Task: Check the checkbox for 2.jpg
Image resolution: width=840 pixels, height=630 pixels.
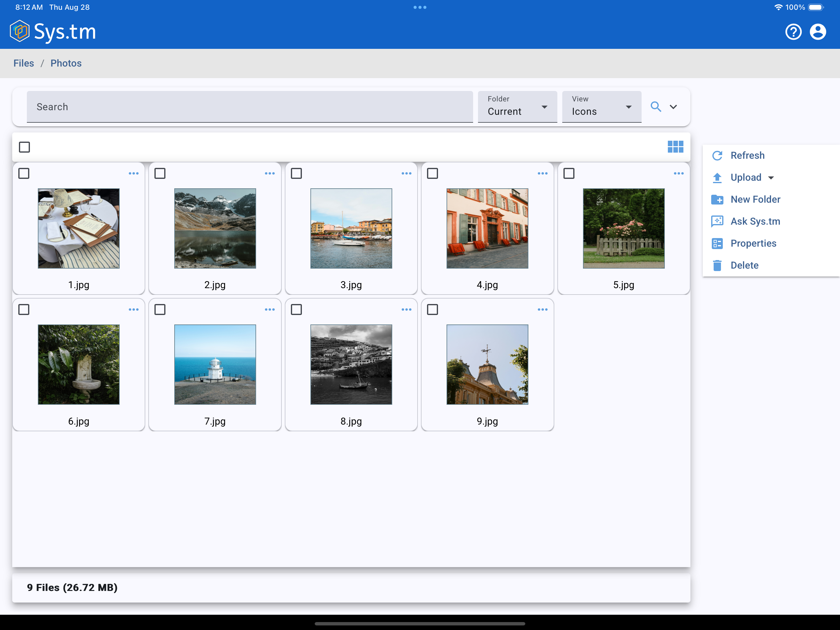Action: (160, 174)
